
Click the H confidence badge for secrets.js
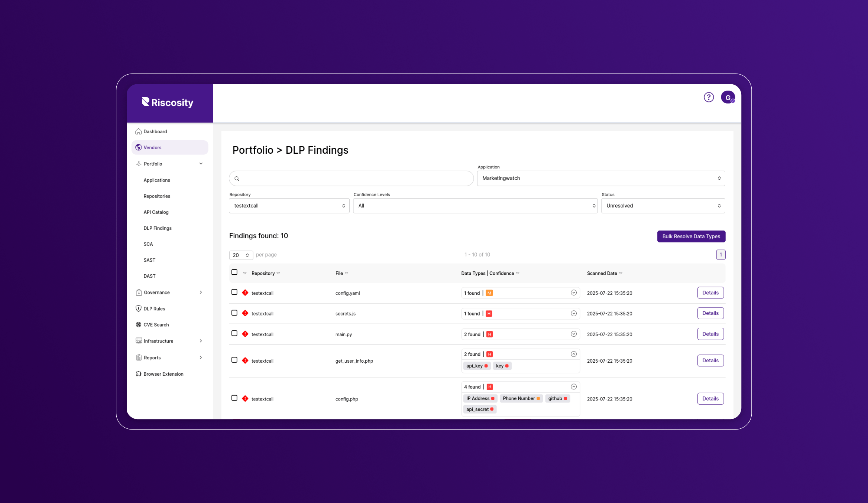coord(489,314)
